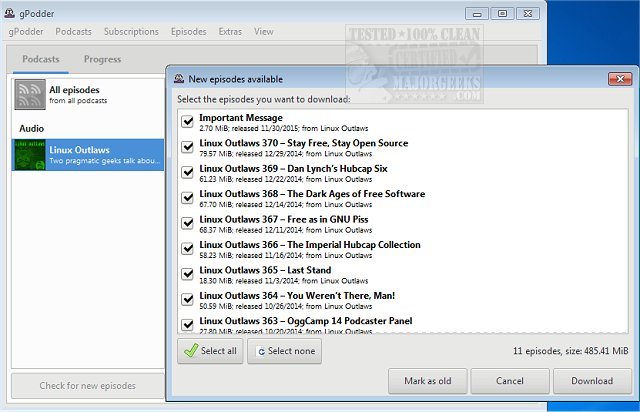Image resolution: width=640 pixels, height=412 pixels.
Task: Click Mark as old button
Action: pyautogui.click(x=428, y=381)
